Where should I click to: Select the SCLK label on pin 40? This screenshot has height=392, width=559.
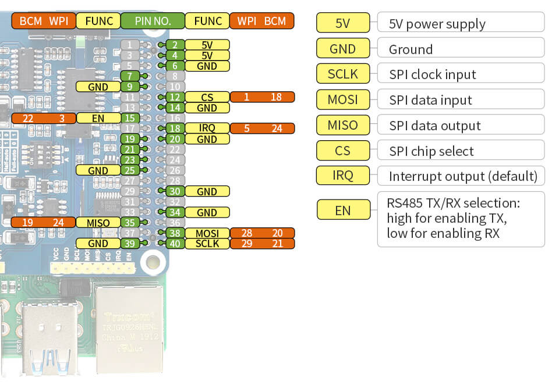pyautogui.click(x=207, y=244)
